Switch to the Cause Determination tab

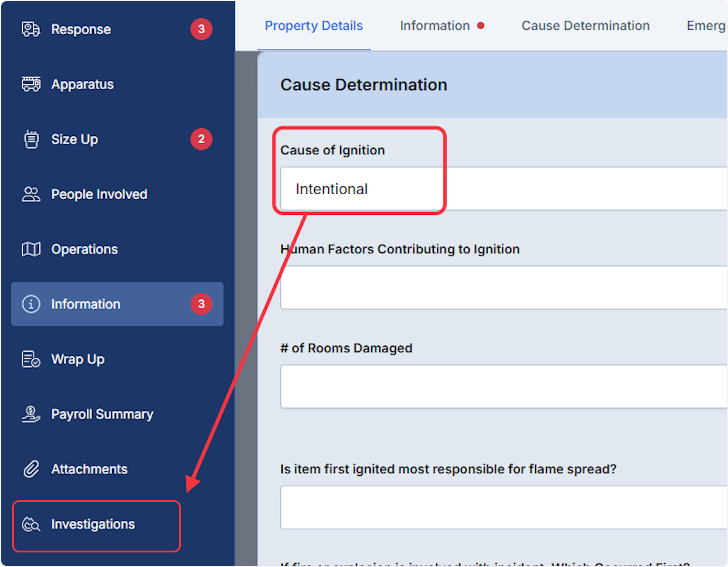tap(585, 25)
